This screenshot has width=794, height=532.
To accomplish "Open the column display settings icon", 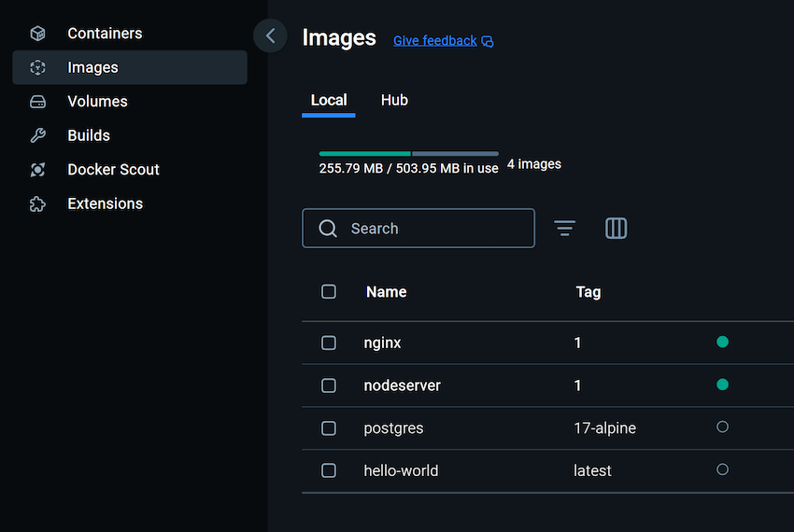I will coord(616,229).
